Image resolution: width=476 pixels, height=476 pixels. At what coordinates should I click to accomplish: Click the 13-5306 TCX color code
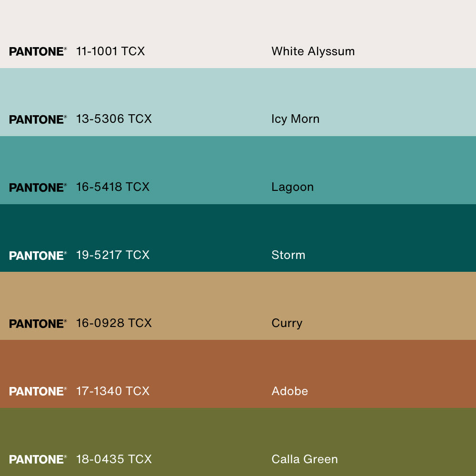114,119
